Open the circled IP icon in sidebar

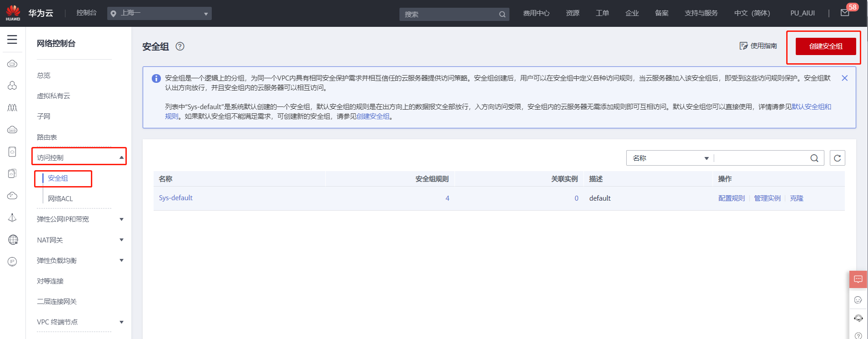(12, 262)
